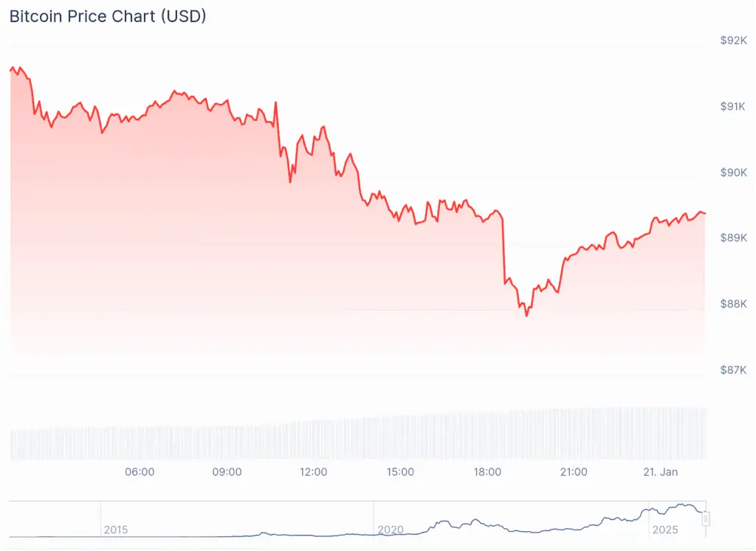
Task: Click the 12:00 time axis label
Action: point(314,472)
